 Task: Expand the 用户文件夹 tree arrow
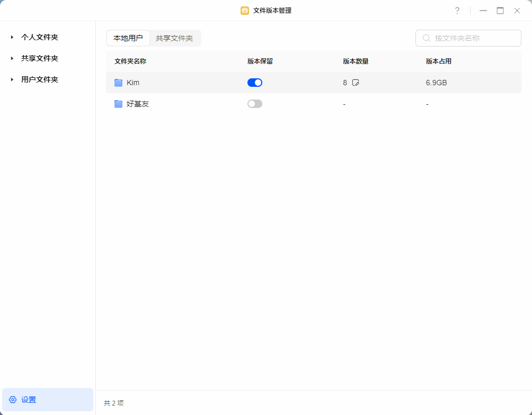[12, 79]
